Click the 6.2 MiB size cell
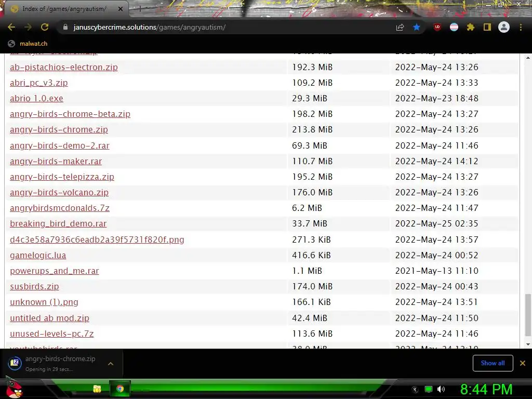Viewport: 532px width, 399px height. [307, 208]
